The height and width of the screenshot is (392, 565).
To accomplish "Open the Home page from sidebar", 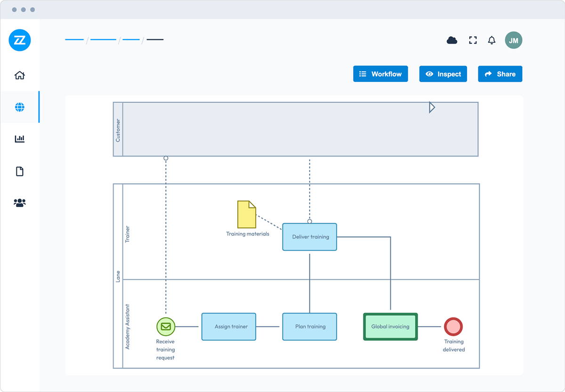I will 20,75.
